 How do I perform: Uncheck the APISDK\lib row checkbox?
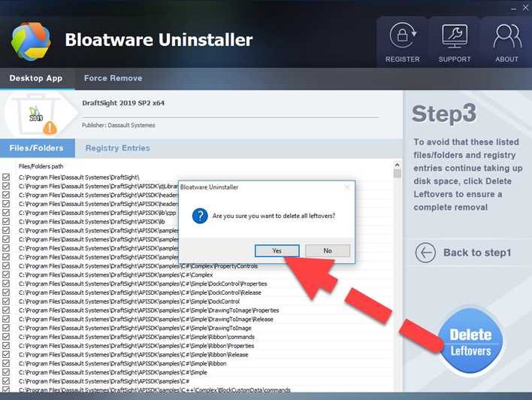pos(6,221)
